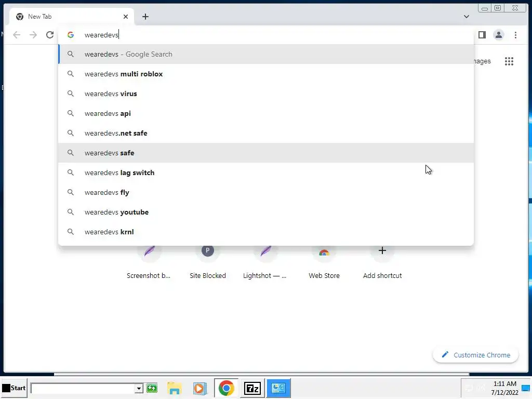
Task: Expand the taskbar address dropdown arrow
Action: [x=139, y=388]
